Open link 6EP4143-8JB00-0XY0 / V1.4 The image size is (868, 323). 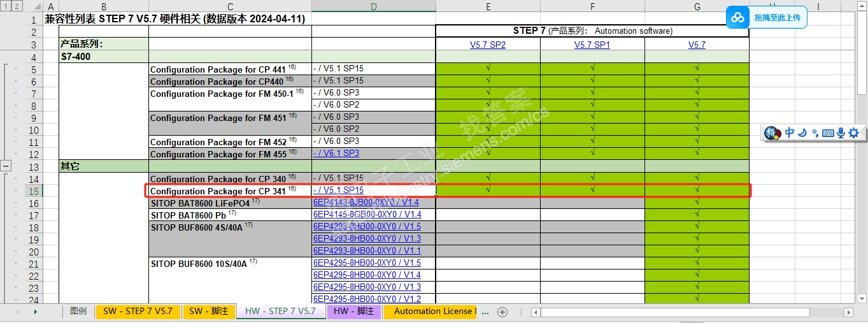(x=366, y=203)
